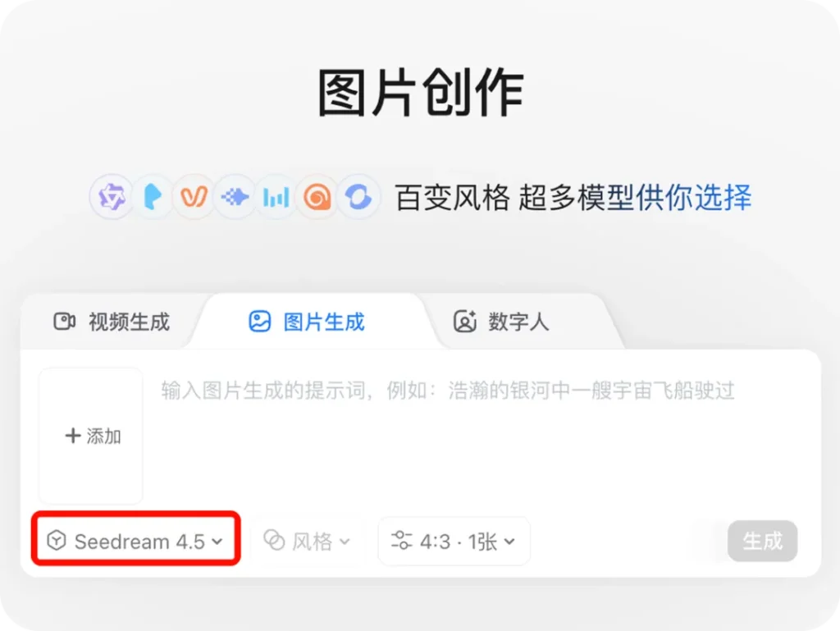Open the 4:3 · 1张 ratio dropdown

coord(454,541)
